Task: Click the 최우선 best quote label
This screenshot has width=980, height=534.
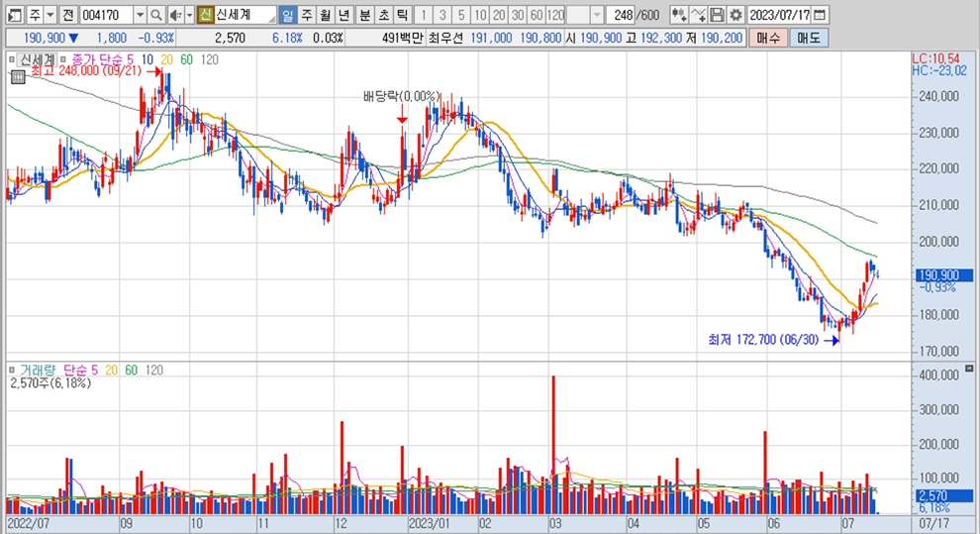Action: tap(445, 38)
